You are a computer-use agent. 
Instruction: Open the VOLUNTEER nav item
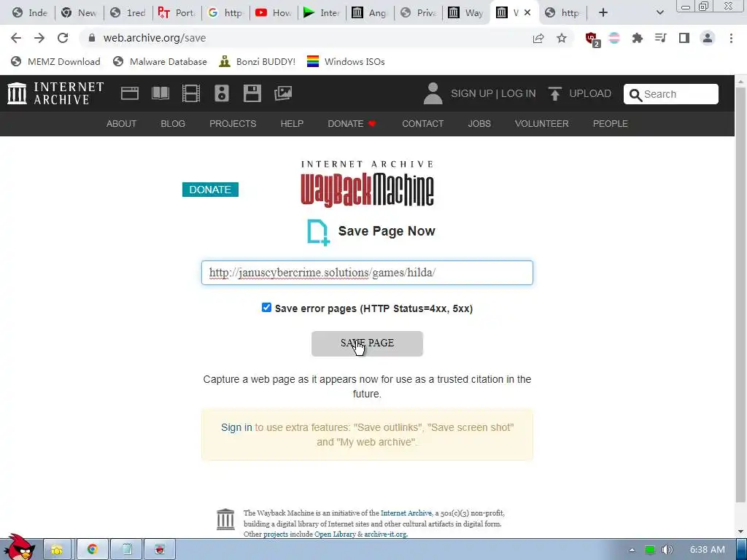click(x=542, y=124)
